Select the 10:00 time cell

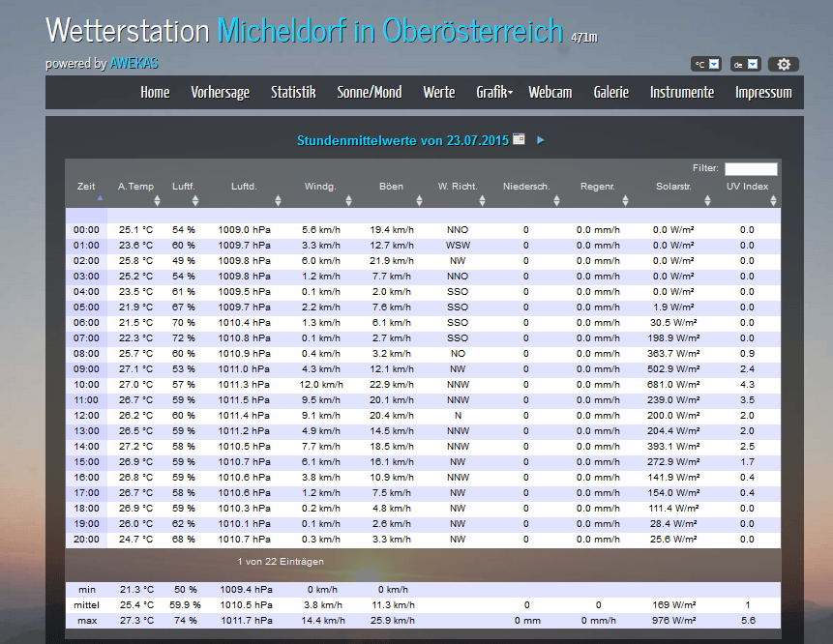coord(86,385)
